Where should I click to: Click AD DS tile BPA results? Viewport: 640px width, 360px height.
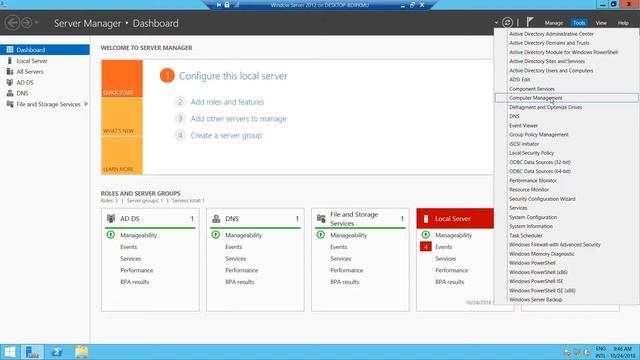click(x=135, y=282)
